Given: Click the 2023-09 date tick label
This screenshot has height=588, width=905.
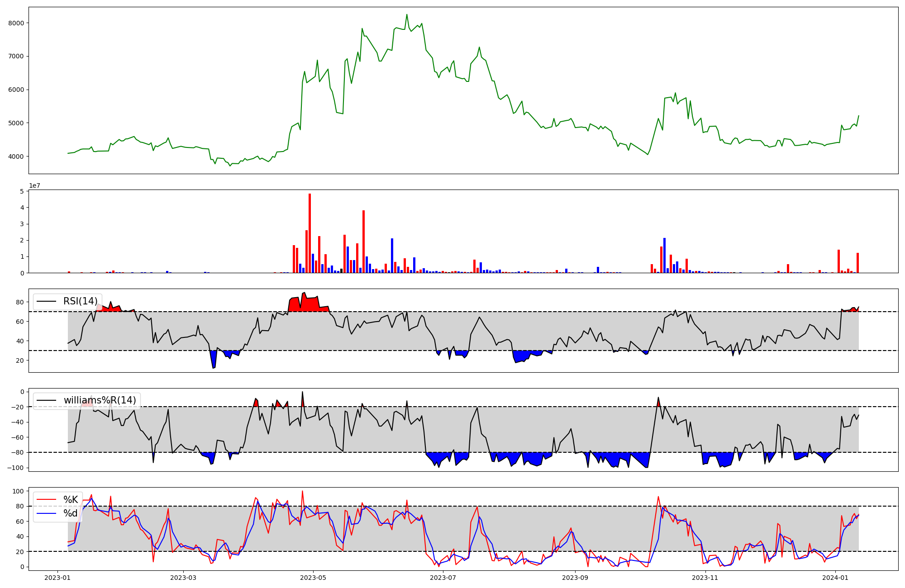Looking at the screenshot, I should (x=575, y=578).
